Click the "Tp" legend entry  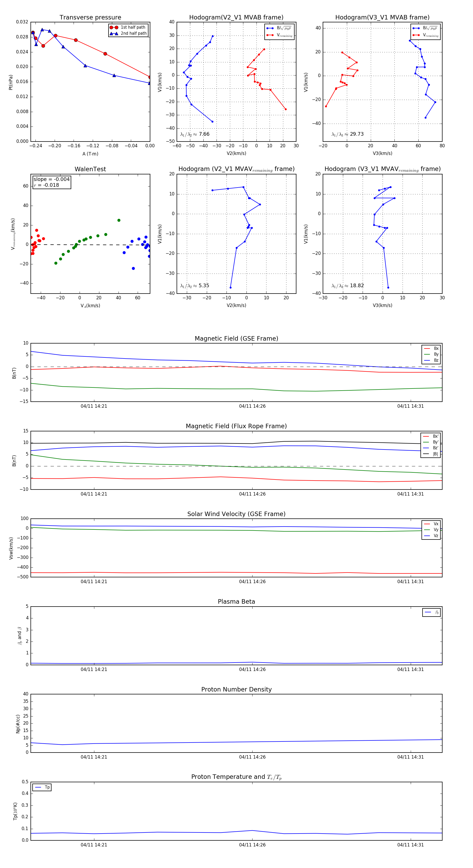(42, 788)
